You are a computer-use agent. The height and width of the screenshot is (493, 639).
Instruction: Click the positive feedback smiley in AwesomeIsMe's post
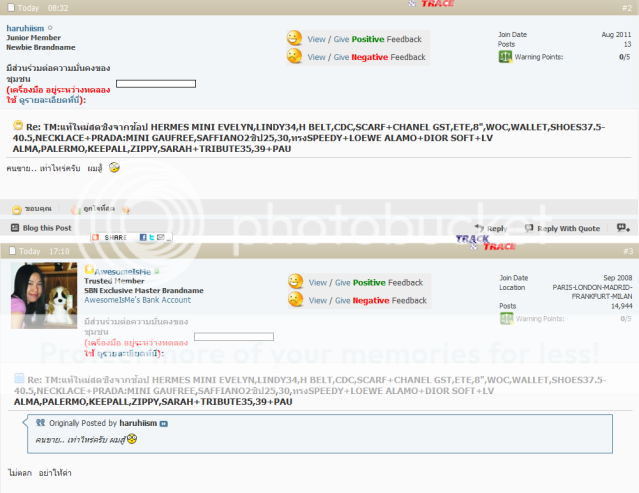tap(295, 282)
